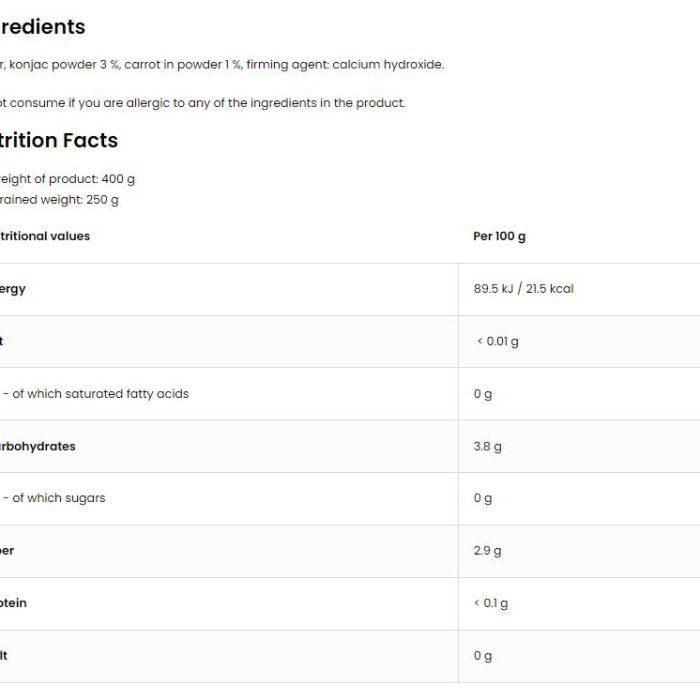Click the Carbohydrates row label
This screenshot has width=700, height=700.
(x=38, y=446)
